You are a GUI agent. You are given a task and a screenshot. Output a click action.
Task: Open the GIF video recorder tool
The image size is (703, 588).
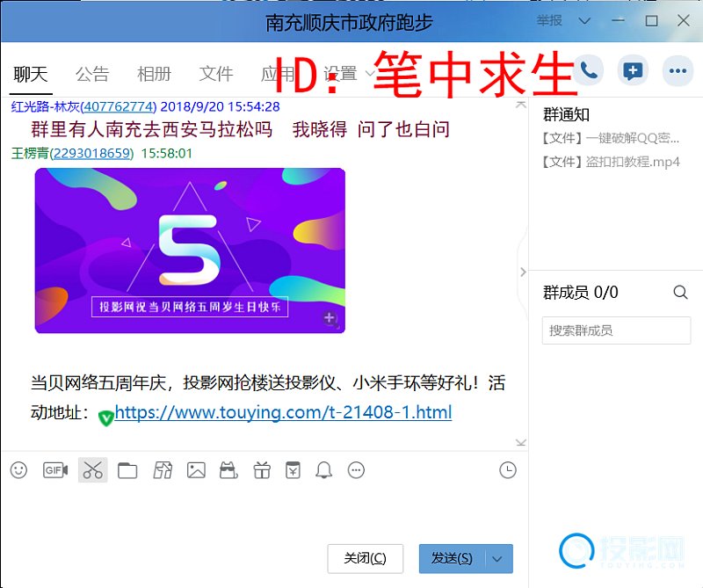tap(55, 470)
